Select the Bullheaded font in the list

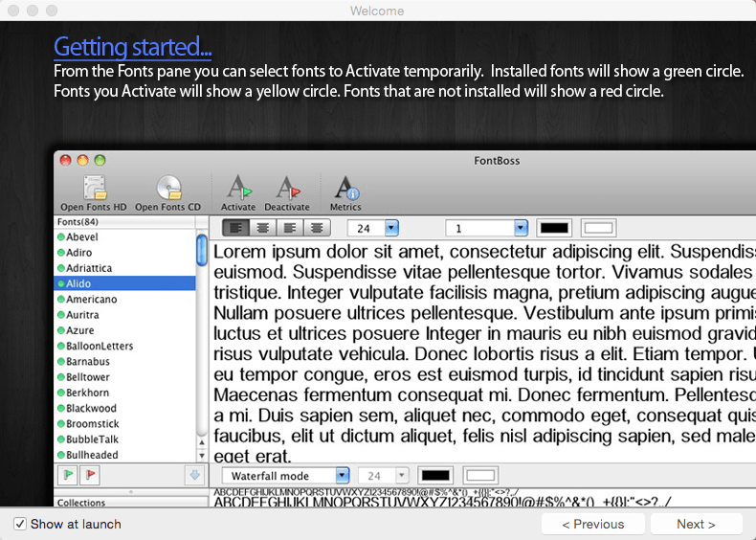pos(124,455)
